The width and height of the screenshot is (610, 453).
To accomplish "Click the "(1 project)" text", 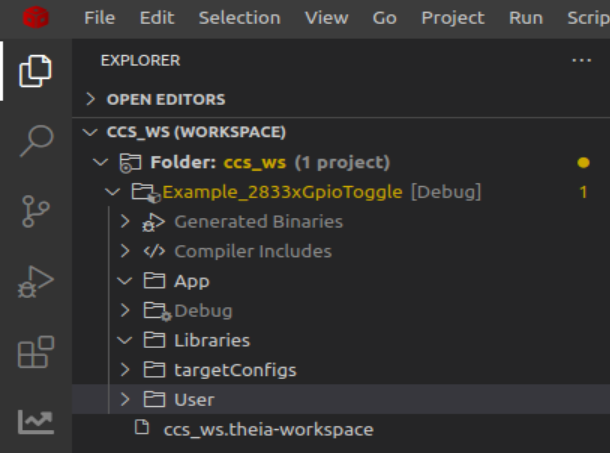I will pyautogui.click(x=342, y=163).
